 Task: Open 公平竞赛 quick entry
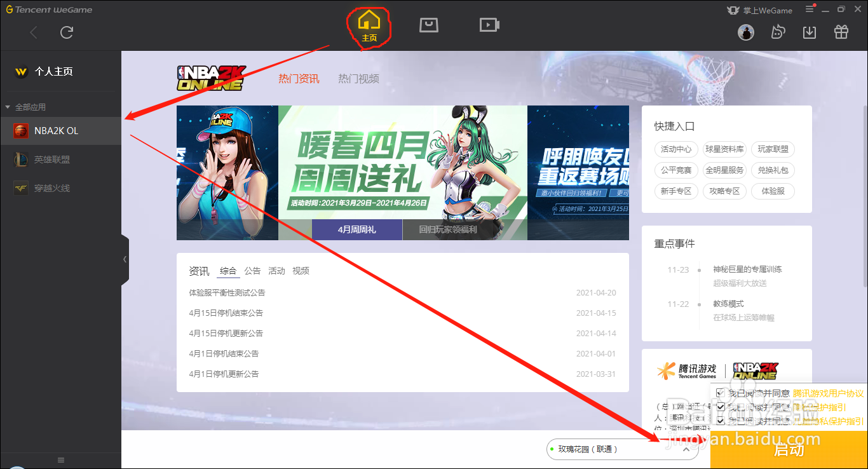pos(676,170)
